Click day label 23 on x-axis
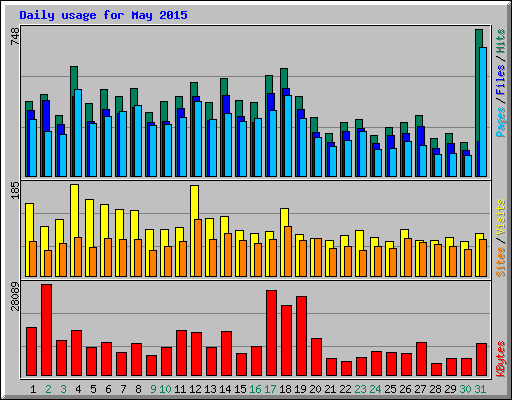 click(360, 389)
